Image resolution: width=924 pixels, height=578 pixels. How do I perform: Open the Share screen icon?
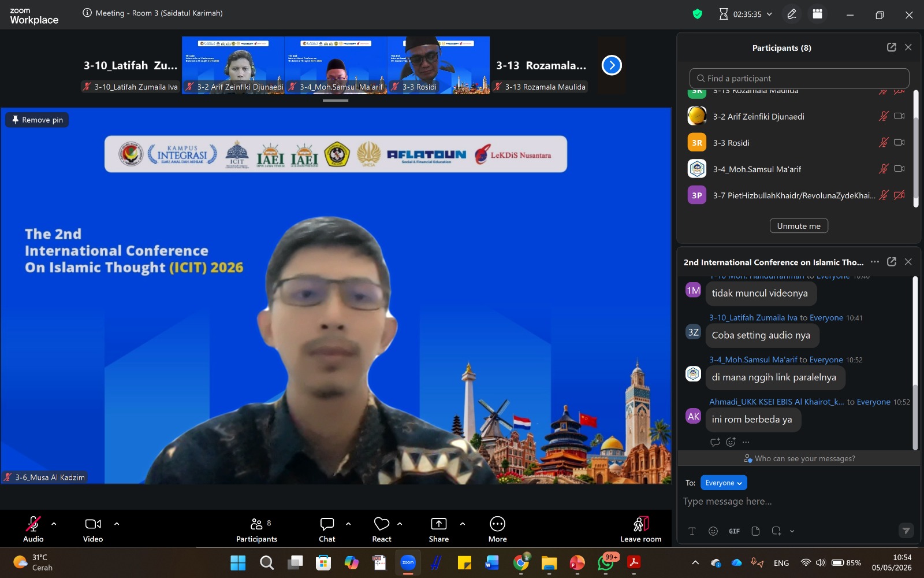pyautogui.click(x=439, y=524)
